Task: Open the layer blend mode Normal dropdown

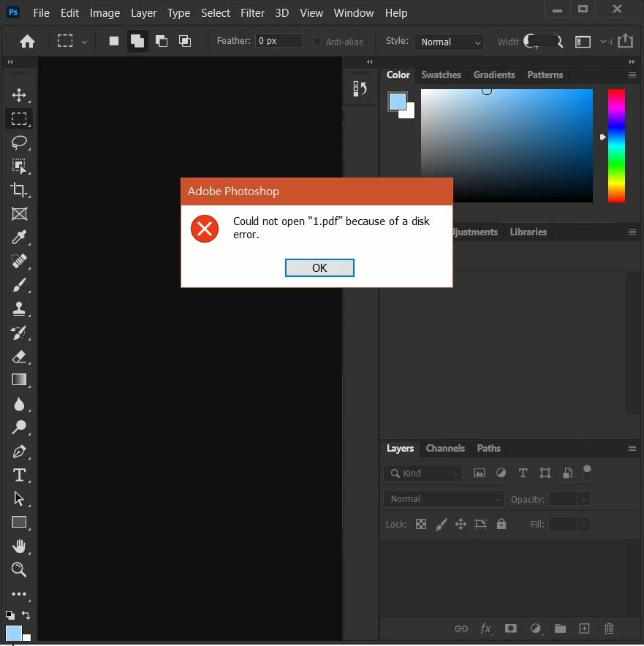Action: tap(443, 499)
